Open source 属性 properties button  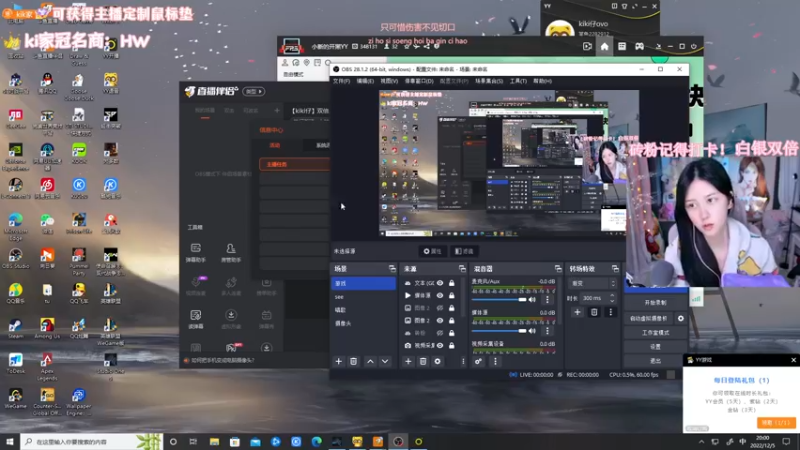[x=432, y=251]
